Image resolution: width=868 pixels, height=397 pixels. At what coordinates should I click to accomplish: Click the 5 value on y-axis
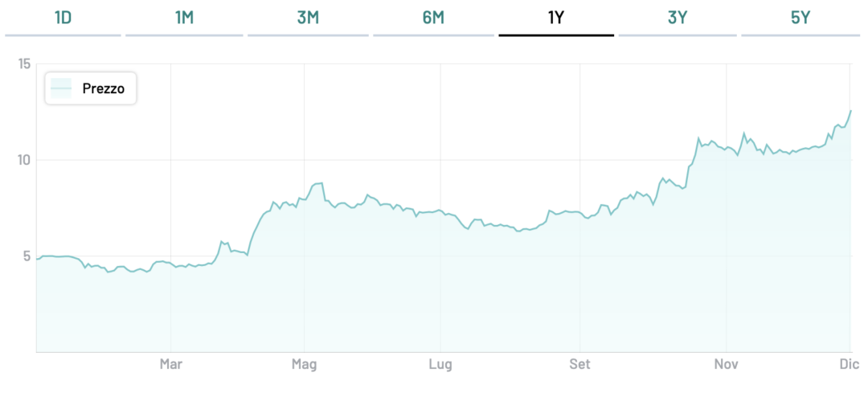coord(27,256)
